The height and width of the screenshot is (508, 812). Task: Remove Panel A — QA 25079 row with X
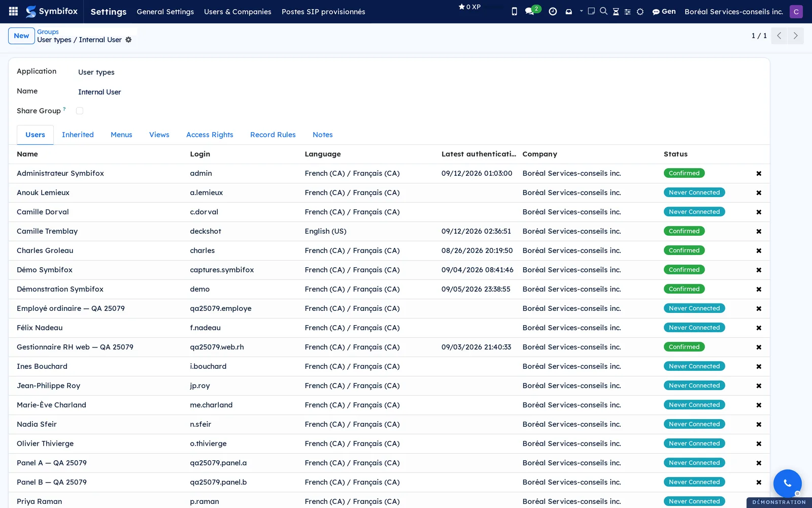tap(759, 463)
